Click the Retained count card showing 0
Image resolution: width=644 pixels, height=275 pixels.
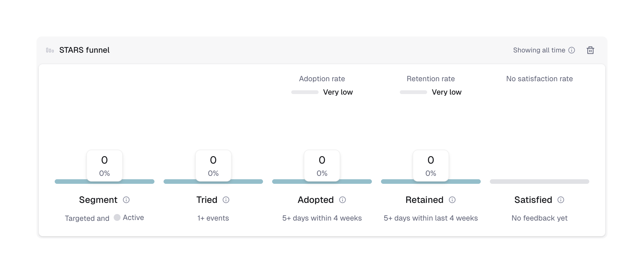[431, 166]
